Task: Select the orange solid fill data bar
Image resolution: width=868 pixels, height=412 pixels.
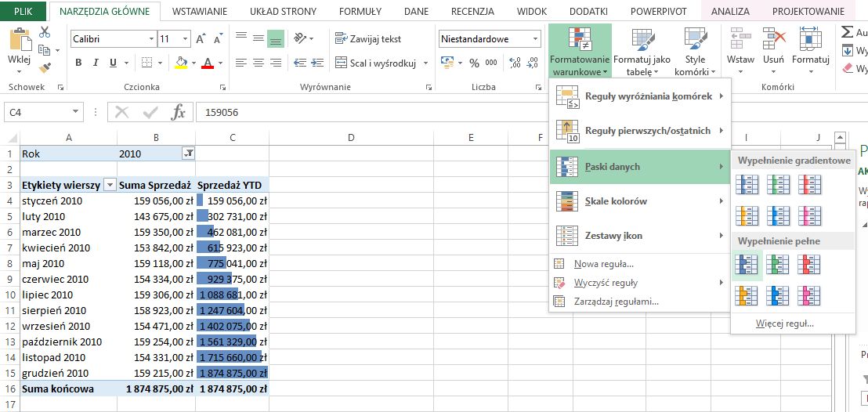Action: tap(747, 295)
